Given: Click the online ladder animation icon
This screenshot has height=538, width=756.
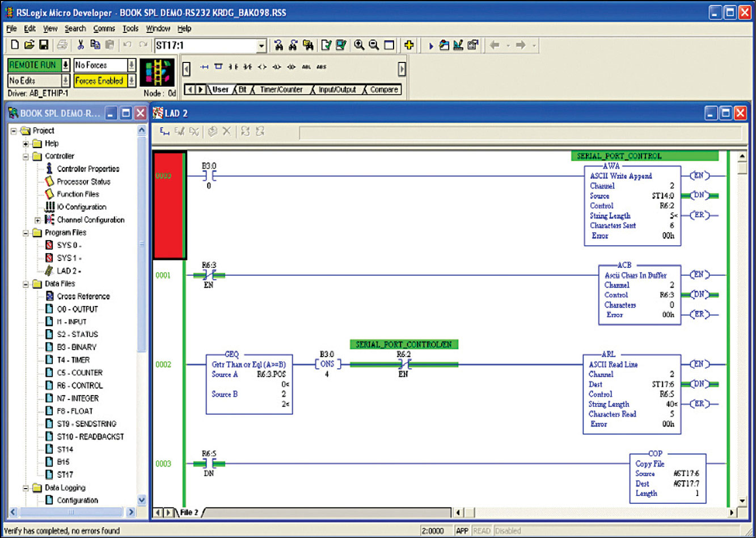Looking at the screenshot, I should click(157, 72).
